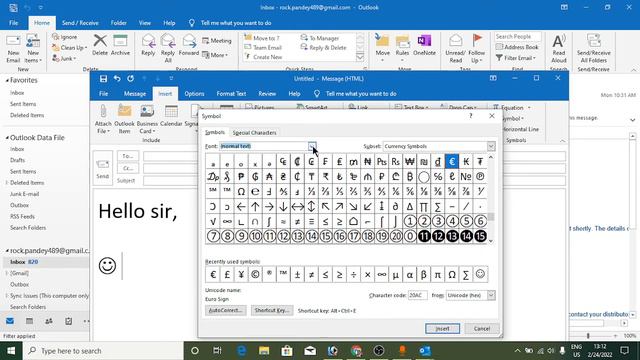Pick smiley face from recently used symbols

[480, 274]
